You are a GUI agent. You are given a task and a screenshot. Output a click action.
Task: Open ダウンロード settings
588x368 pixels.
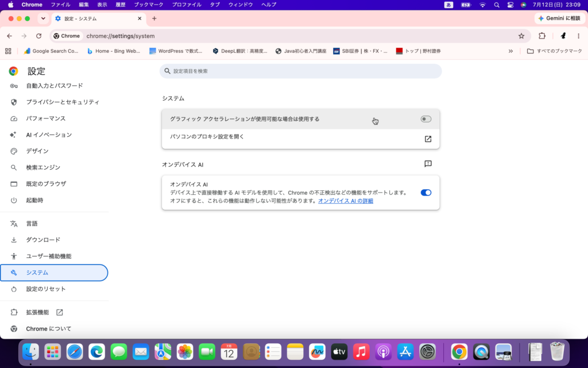point(55,240)
